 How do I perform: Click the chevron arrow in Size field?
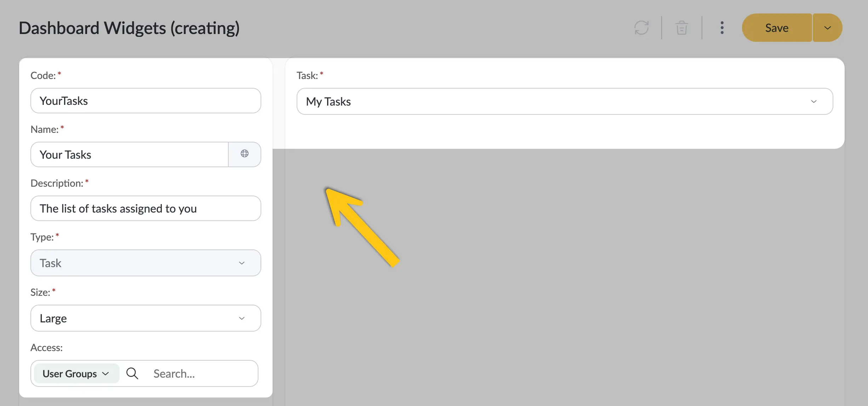[242, 318]
